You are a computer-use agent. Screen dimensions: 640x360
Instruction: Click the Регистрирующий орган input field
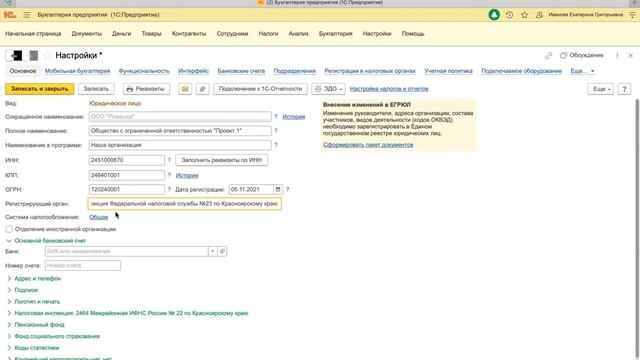coord(184,204)
